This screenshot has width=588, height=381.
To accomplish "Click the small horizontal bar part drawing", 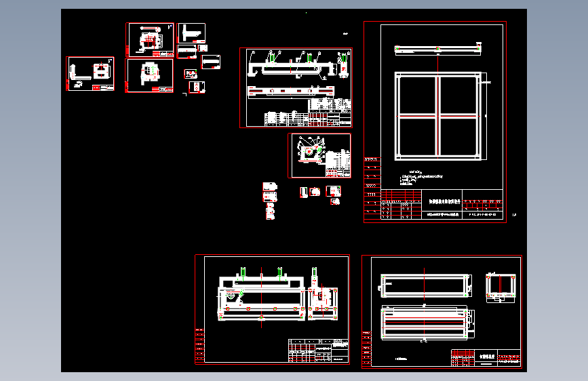I will point(211,62).
